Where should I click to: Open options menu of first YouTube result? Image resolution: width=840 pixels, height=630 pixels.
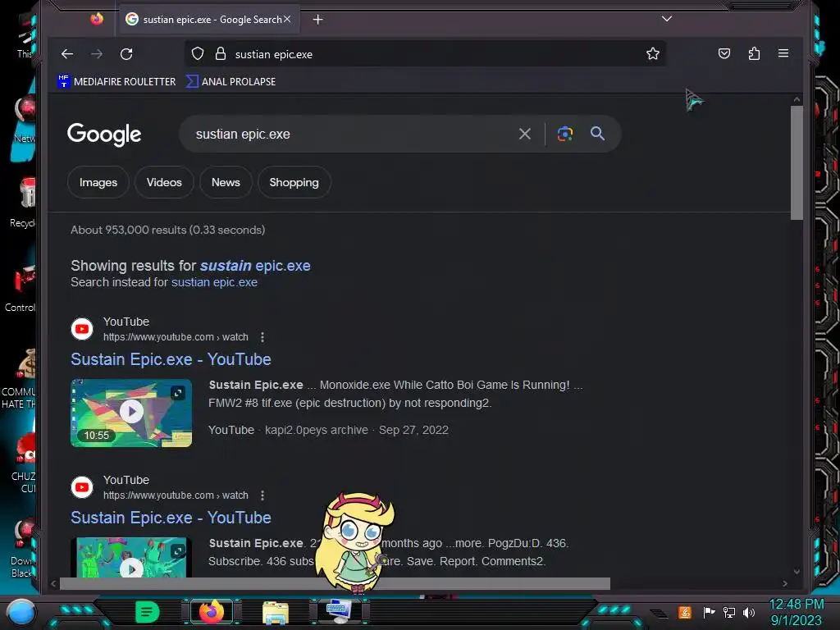[262, 337]
